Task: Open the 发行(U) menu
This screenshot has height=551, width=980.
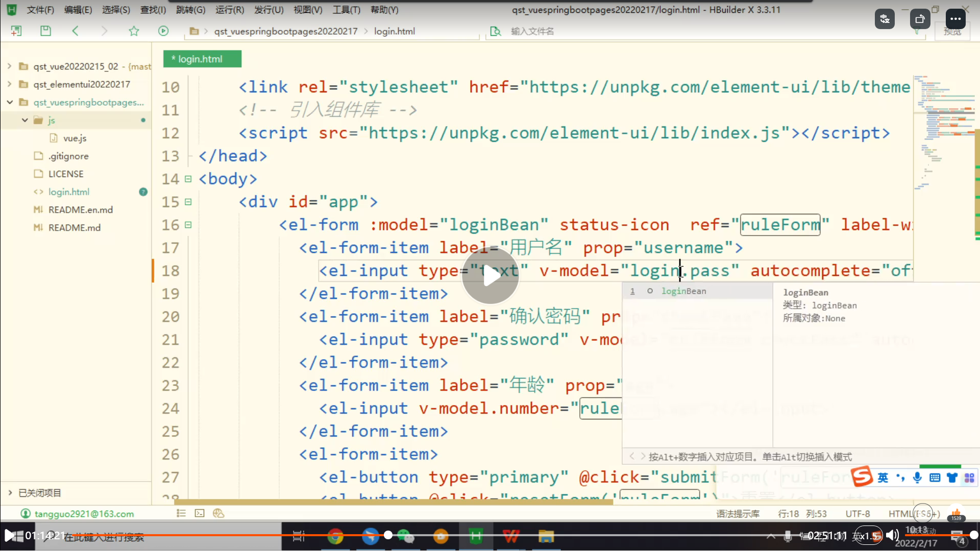Action: [x=269, y=10]
